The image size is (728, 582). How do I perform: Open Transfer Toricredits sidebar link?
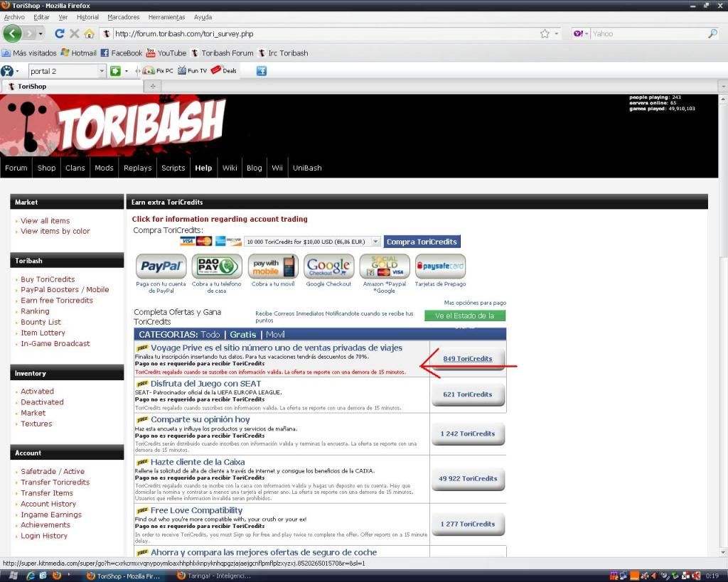pyautogui.click(x=55, y=483)
